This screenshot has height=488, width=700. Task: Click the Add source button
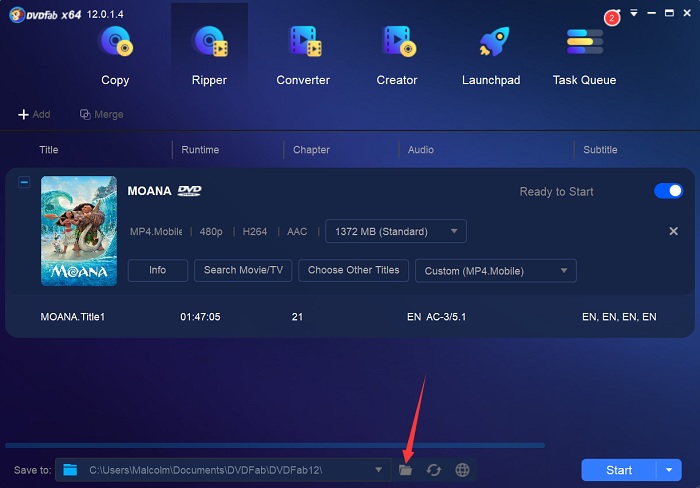tap(34, 114)
